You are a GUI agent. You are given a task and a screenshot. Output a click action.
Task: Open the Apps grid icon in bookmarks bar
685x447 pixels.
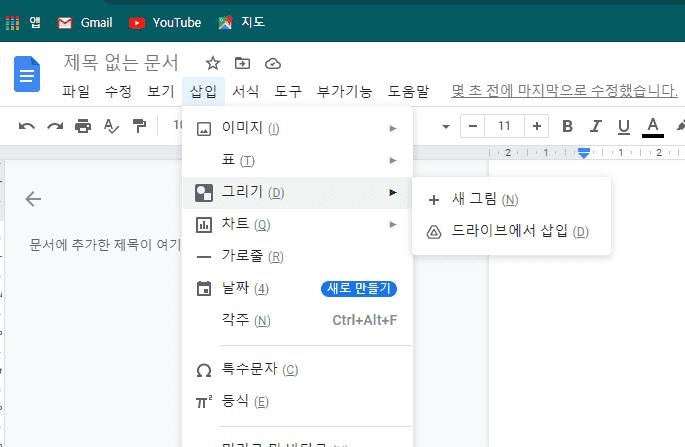click(13, 23)
